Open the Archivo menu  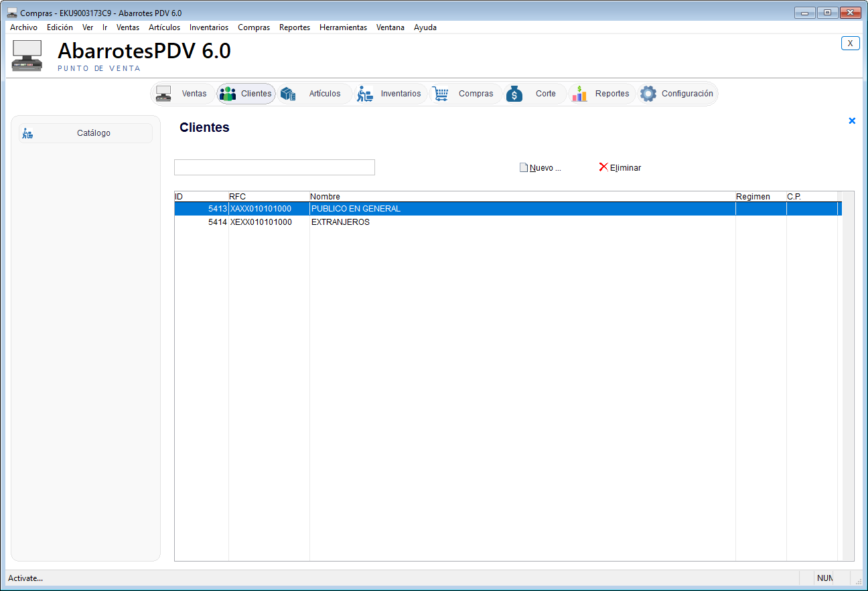click(x=24, y=27)
